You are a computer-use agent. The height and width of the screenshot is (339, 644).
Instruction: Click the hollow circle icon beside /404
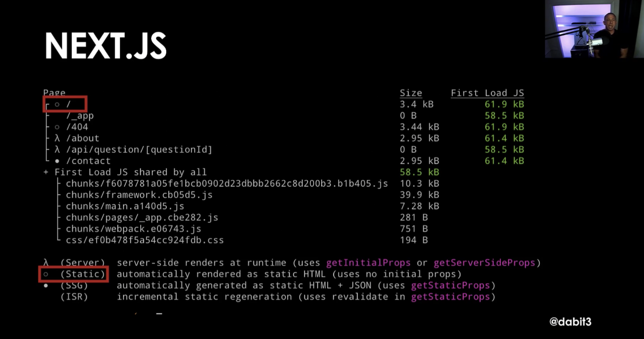pos(57,127)
